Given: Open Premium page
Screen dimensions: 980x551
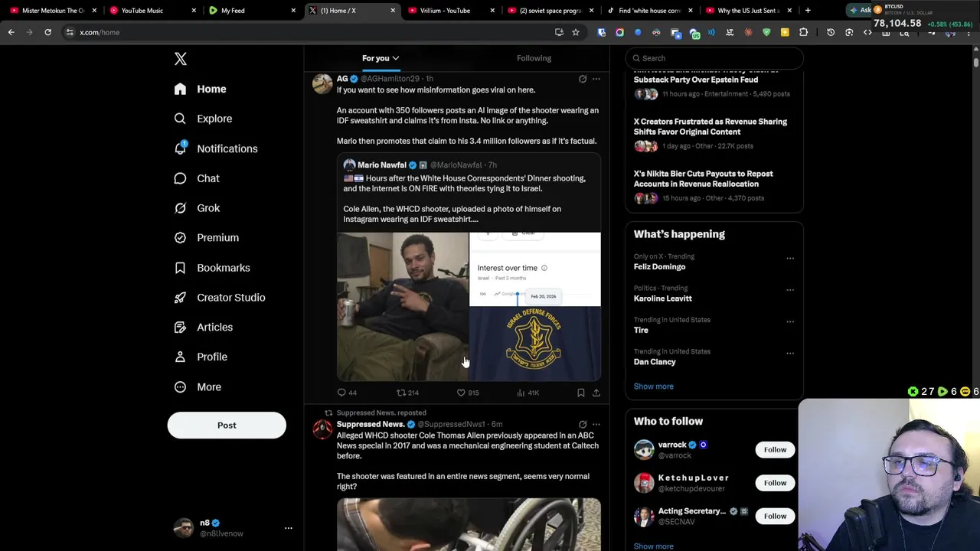Looking at the screenshot, I should (x=206, y=238).
